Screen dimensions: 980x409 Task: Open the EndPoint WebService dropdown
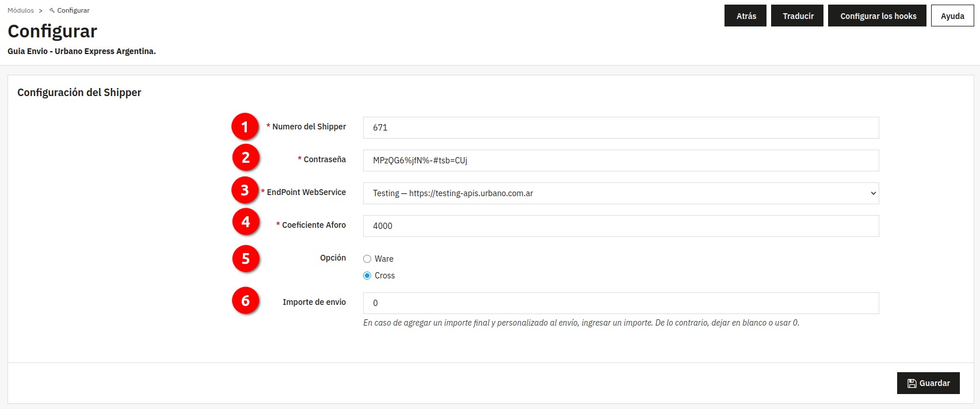(x=620, y=193)
